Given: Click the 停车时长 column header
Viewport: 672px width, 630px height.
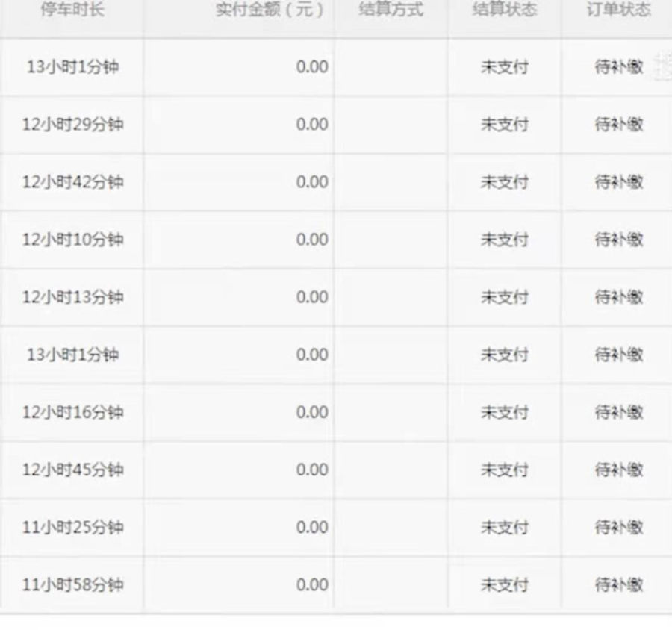Looking at the screenshot, I should pos(72,10).
